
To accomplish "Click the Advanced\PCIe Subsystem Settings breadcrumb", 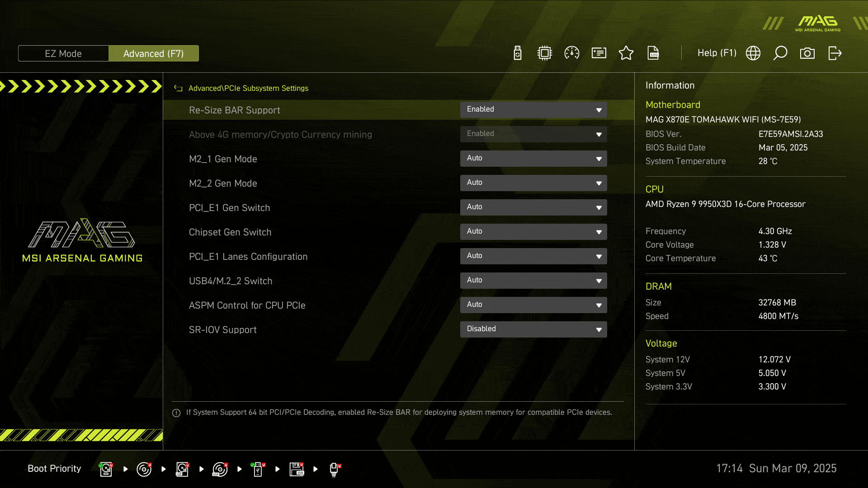I will 248,88.
